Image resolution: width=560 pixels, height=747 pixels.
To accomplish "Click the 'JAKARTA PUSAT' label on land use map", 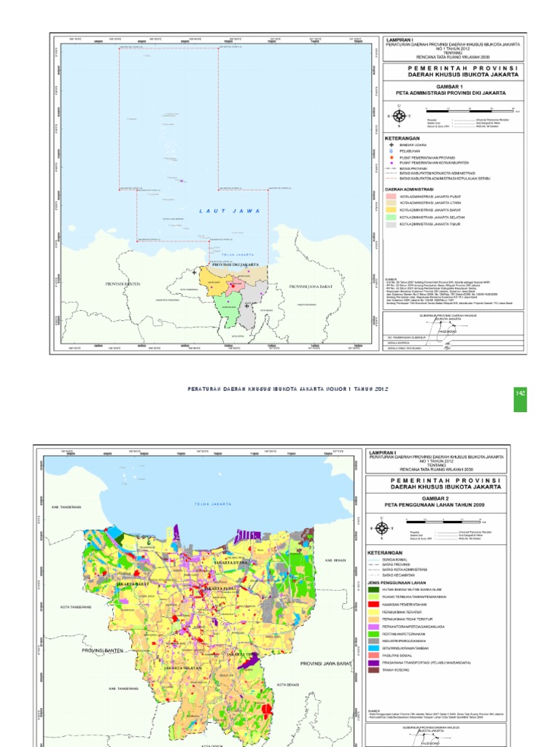I will (x=219, y=589).
